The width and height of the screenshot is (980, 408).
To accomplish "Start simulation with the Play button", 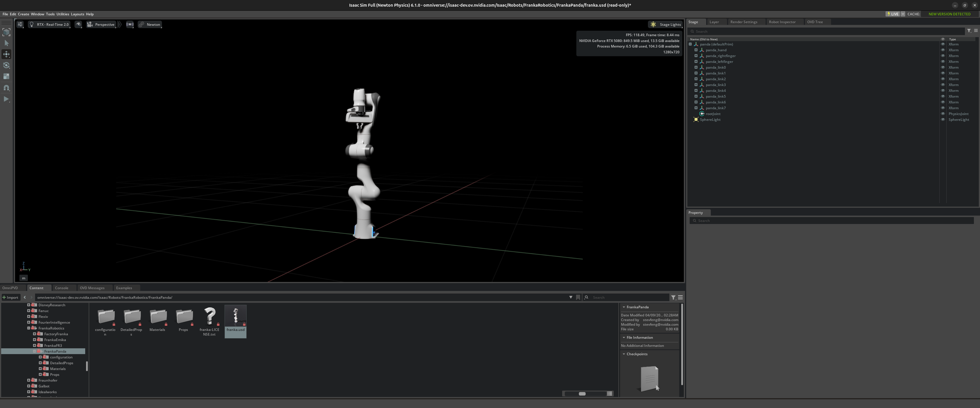I will pyautogui.click(x=6, y=99).
